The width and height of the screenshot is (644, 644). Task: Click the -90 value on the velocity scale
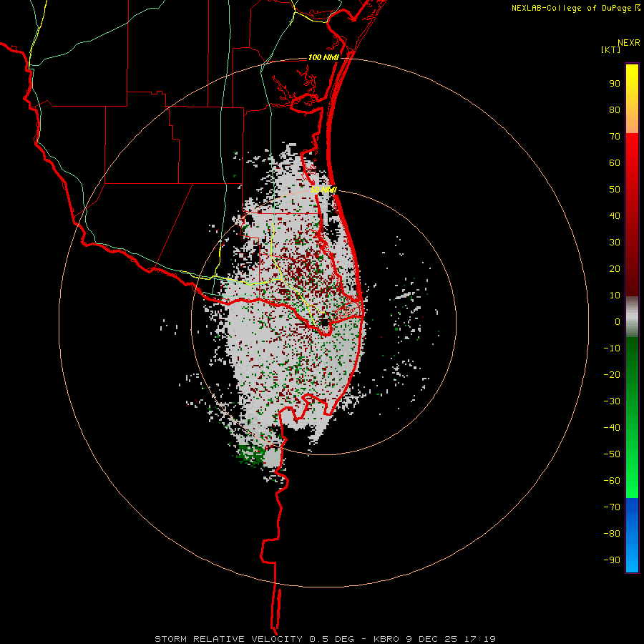pos(612,560)
